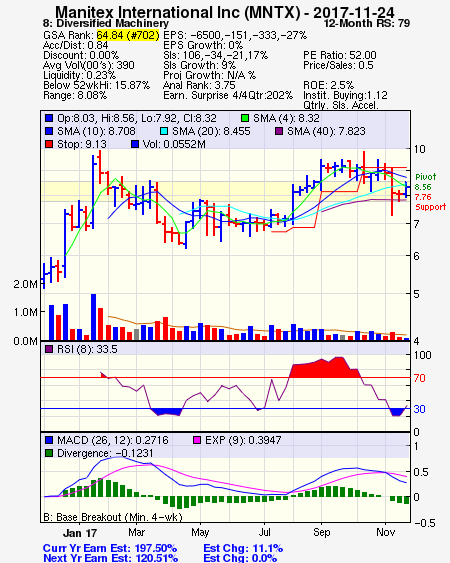The height and width of the screenshot is (563, 450).
Task: Click the highlighted GSA Rank 64.84 (#702) value
Action: point(128,35)
